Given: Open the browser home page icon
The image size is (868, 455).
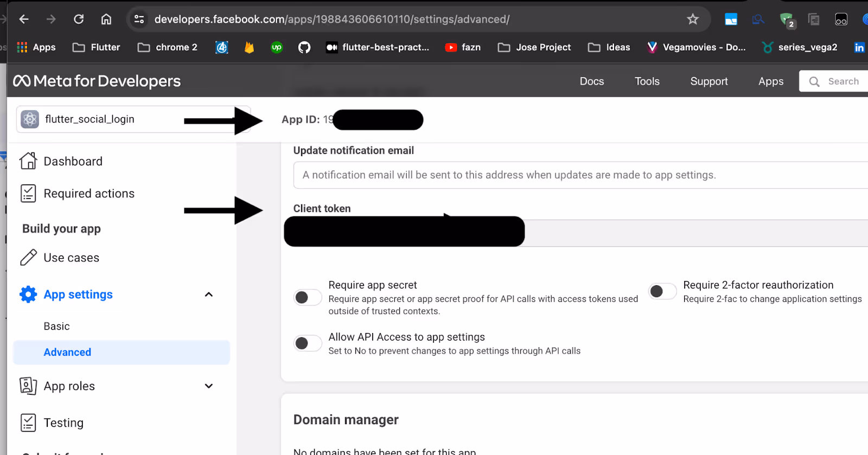Looking at the screenshot, I should click(106, 20).
